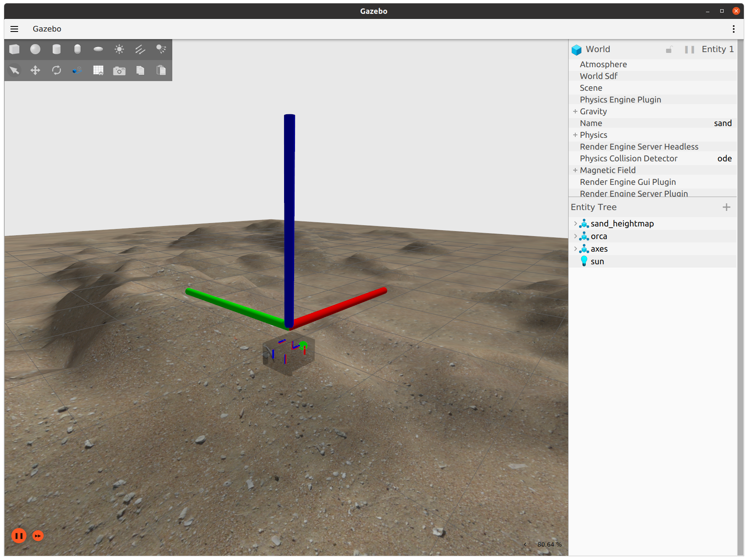748x560 pixels.
Task: Click the World cube icon
Action: [x=577, y=50]
